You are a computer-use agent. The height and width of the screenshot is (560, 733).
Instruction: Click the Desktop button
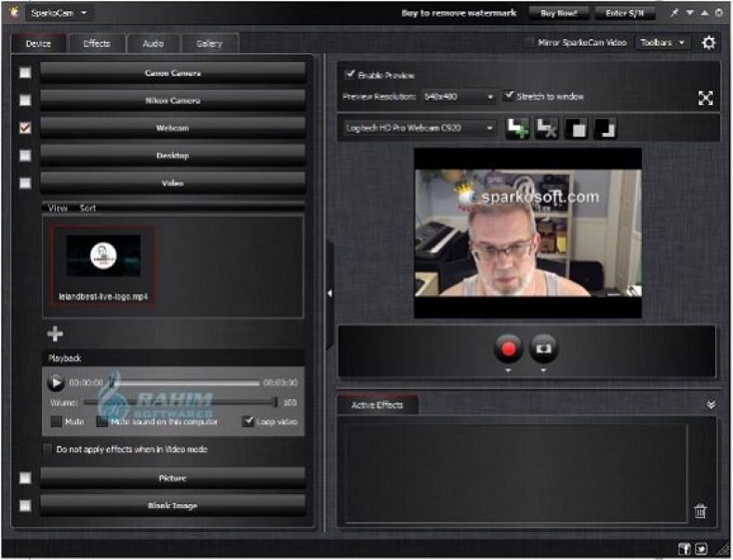coord(173,155)
